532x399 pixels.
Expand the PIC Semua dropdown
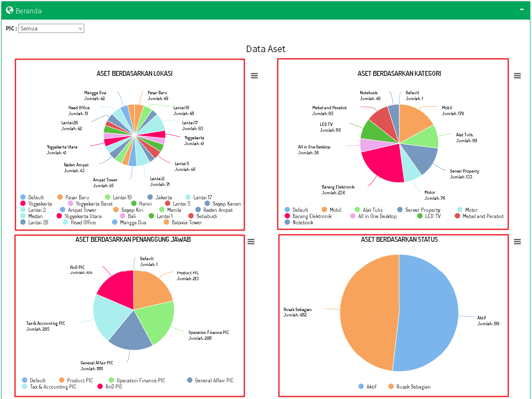click(51, 28)
